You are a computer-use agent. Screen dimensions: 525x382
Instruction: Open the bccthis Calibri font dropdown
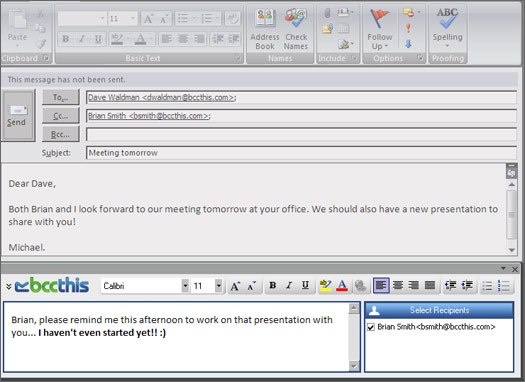coord(185,286)
